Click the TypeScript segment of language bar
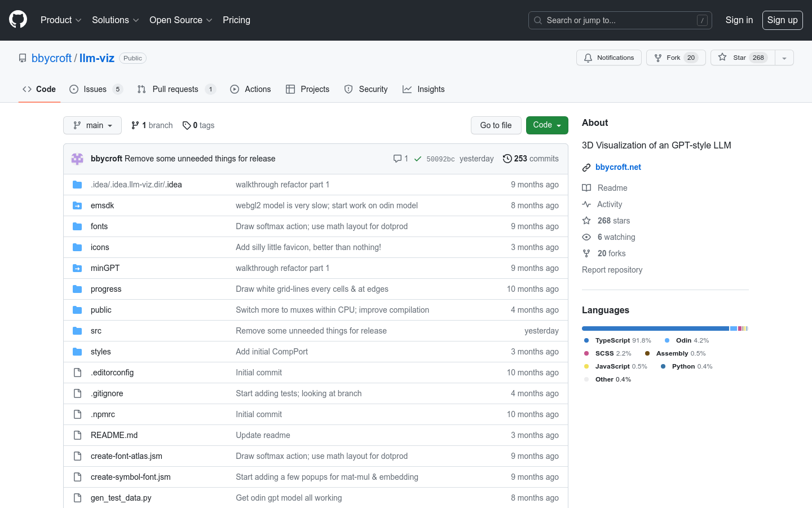Screen dimensions: 812x508 655,329
